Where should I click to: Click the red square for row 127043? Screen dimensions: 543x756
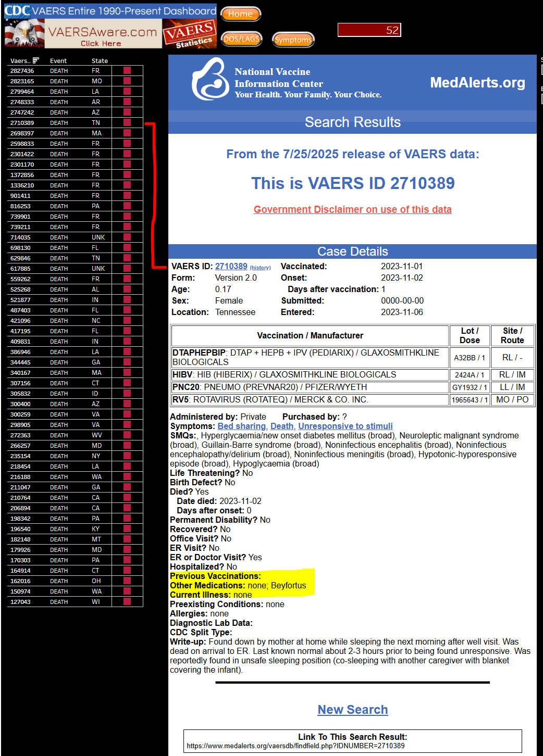pyautogui.click(x=127, y=601)
